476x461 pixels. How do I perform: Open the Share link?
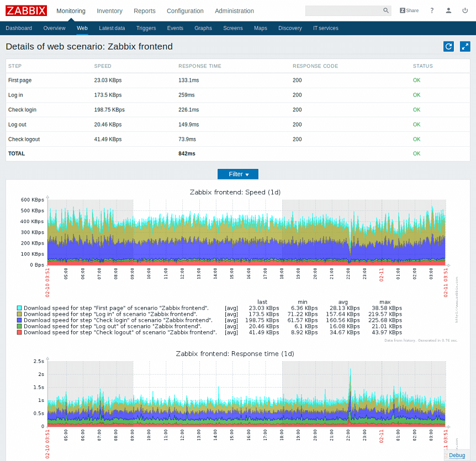click(x=409, y=10)
